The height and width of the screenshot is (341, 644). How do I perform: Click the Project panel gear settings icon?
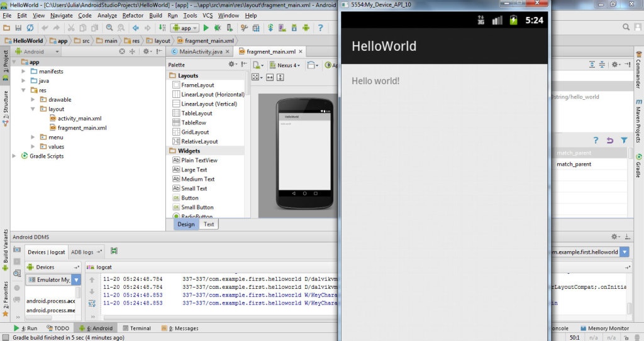[x=147, y=51]
